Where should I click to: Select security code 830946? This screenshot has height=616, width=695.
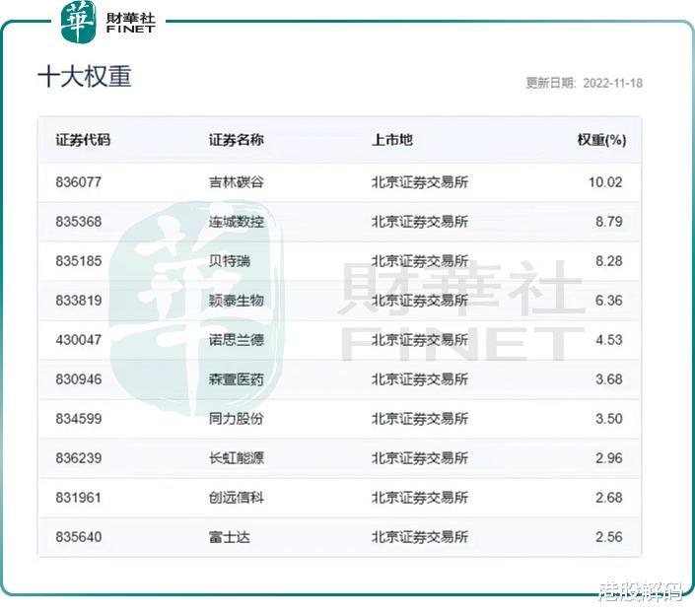(x=79, y=379)
